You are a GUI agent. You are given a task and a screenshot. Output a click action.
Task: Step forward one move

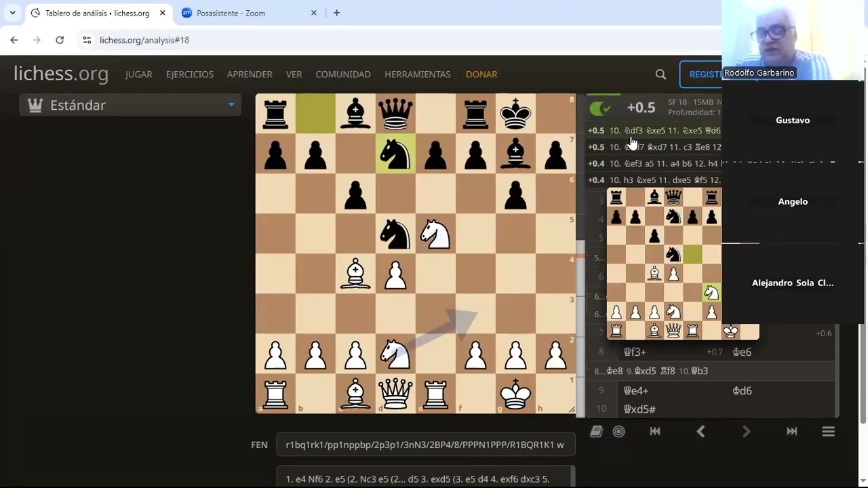[746, 431]
